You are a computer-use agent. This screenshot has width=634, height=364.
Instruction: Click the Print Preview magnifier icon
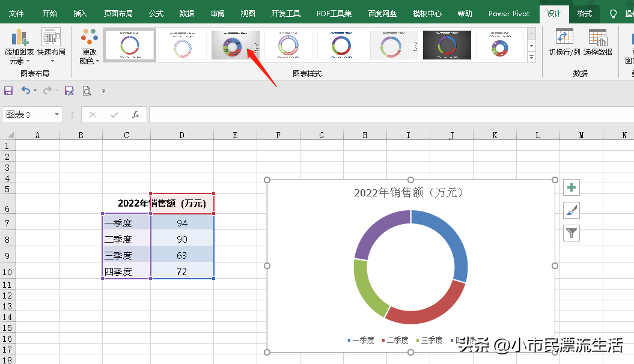click(x=87, y=91)
